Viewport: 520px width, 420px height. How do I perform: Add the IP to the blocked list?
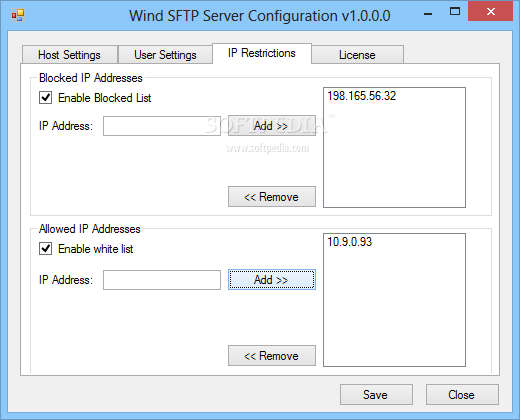(272, 126)
